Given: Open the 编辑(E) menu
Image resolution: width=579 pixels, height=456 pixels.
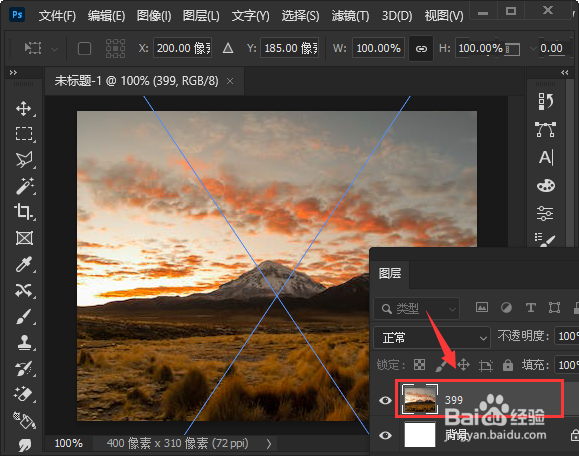Looking at the screenshot, I should [106, 16].
